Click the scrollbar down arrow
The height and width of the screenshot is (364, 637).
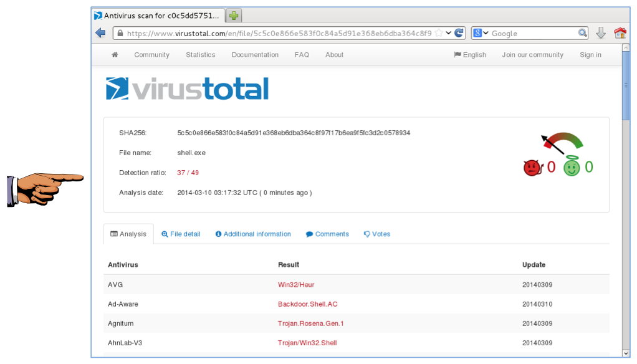click(626, 353)
